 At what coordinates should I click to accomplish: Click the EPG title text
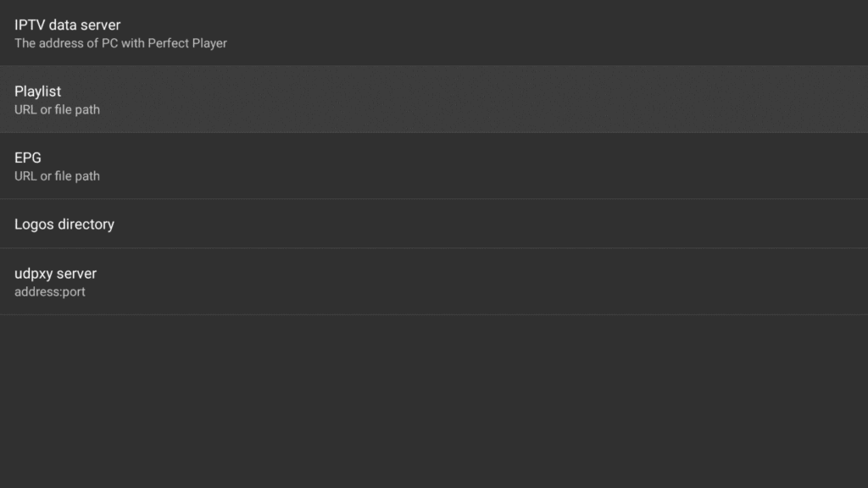click(26, 157)
